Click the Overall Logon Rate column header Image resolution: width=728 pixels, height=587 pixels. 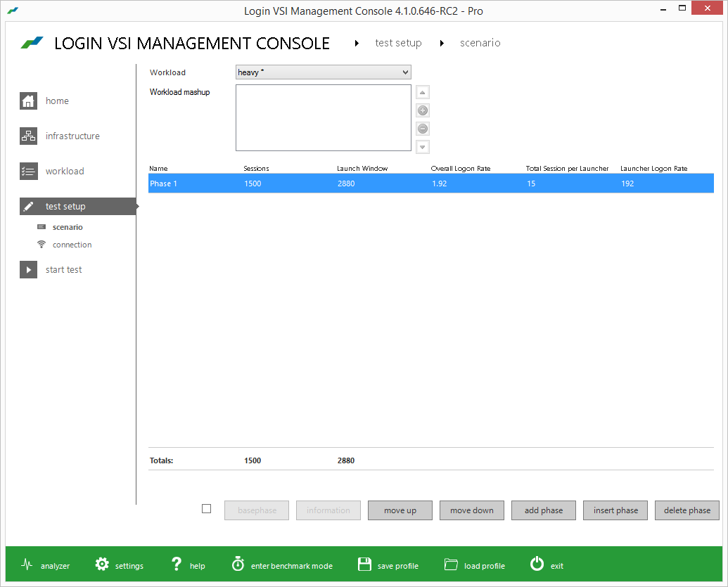461,169
